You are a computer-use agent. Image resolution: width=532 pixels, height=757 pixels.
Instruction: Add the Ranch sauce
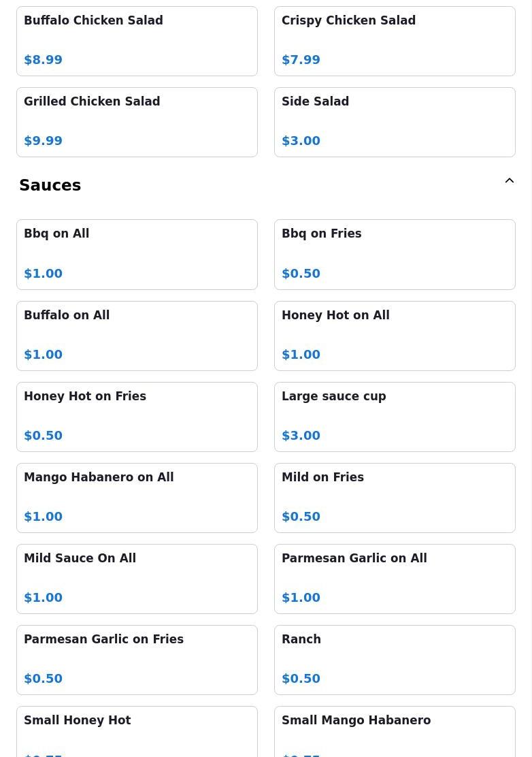395,660
